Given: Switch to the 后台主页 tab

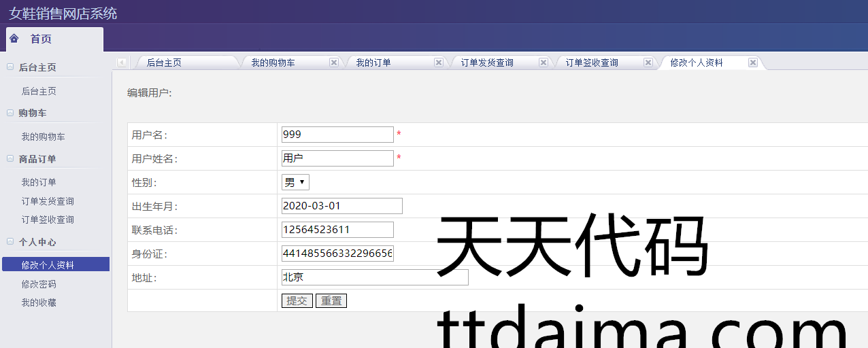Looking at the screenshot, I should click(x=165, y=63).
